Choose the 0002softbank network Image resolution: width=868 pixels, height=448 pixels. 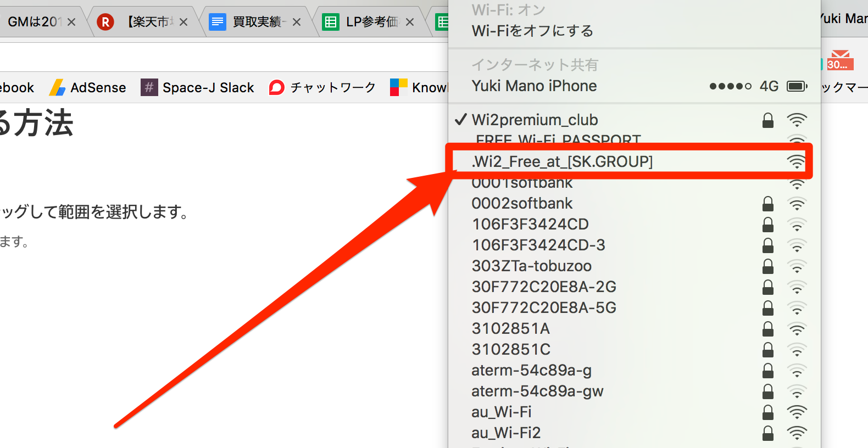[x=635, y=204]
